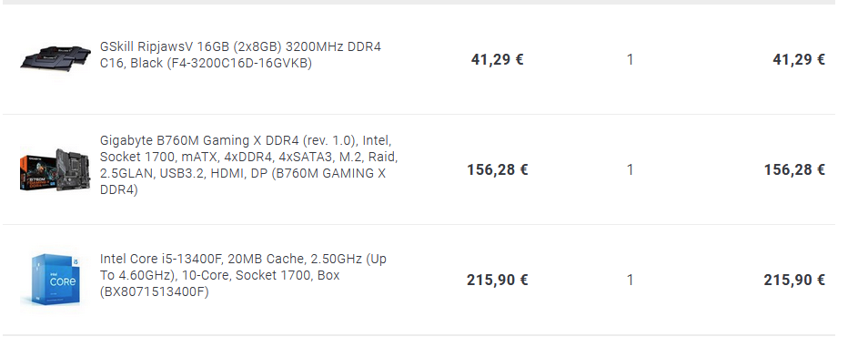This screenshot has height=337, width=868.
Task: Click the BX8071513400F part number text
Action: click(155, 291)
